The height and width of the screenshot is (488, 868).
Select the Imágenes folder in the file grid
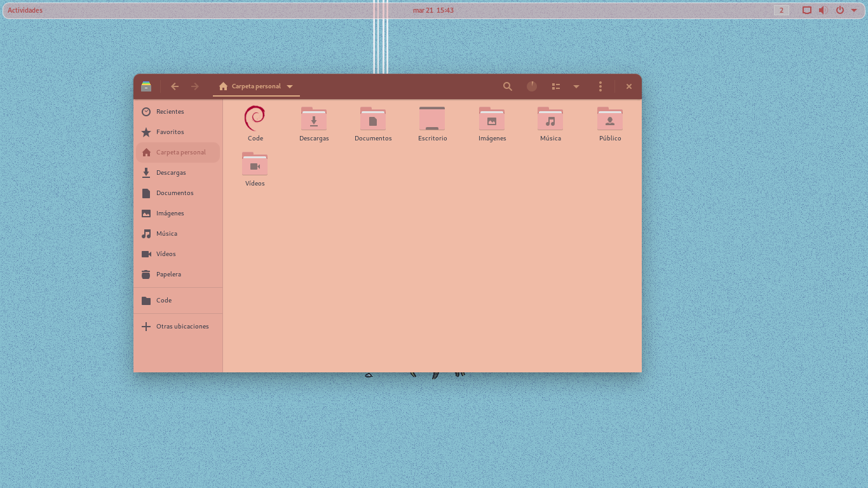tap(492, 124)
